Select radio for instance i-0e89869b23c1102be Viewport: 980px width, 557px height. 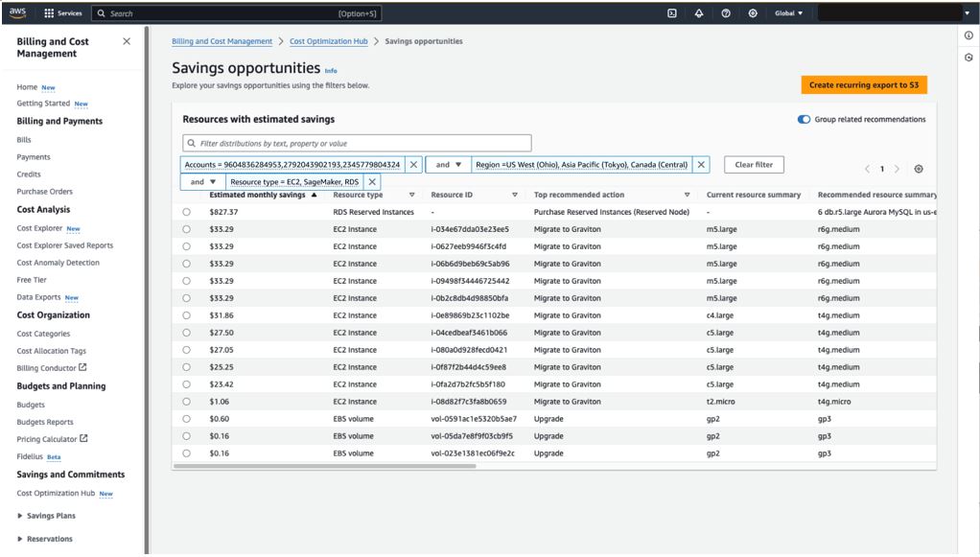(186, 315)
